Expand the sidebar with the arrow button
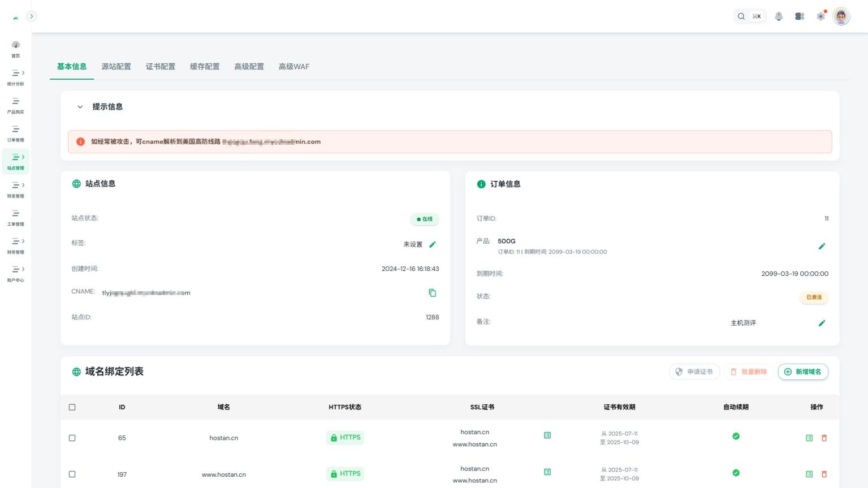 tap(32, 16)
